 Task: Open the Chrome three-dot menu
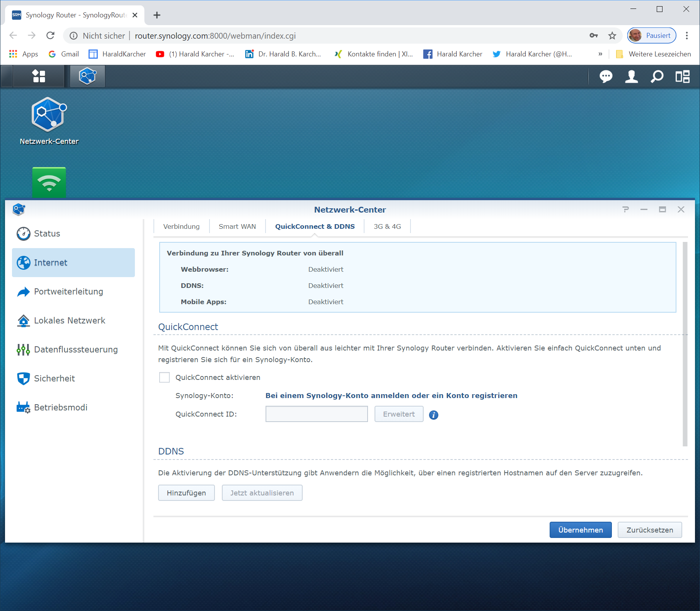687,36
